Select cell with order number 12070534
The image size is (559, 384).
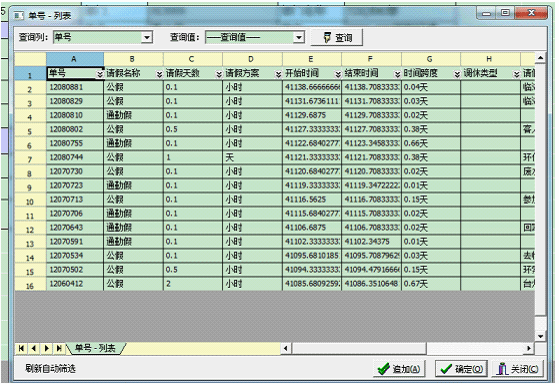(x=75, y=256)
